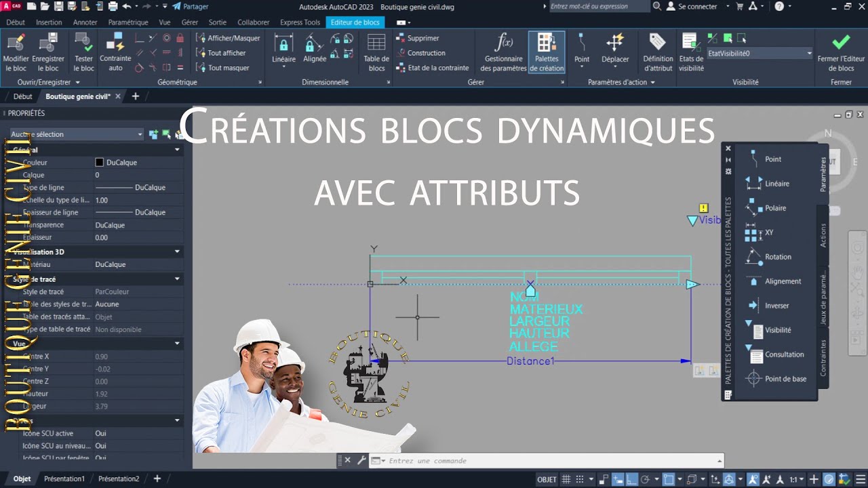Select Inverser parameter in palette
The height and width of the screenshot is (488, 868).
[768, 306]
